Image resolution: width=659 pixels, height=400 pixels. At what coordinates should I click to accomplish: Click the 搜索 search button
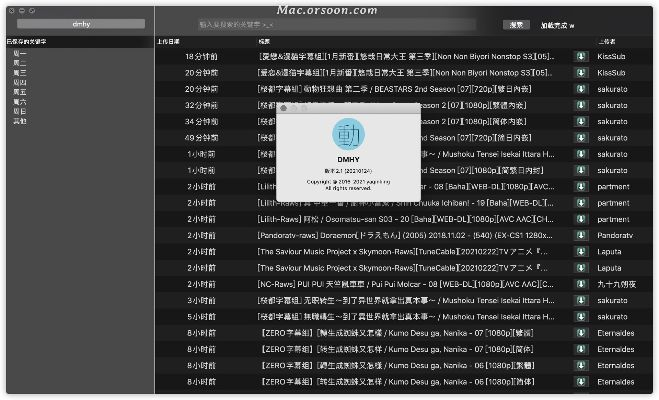click(516, 25)
